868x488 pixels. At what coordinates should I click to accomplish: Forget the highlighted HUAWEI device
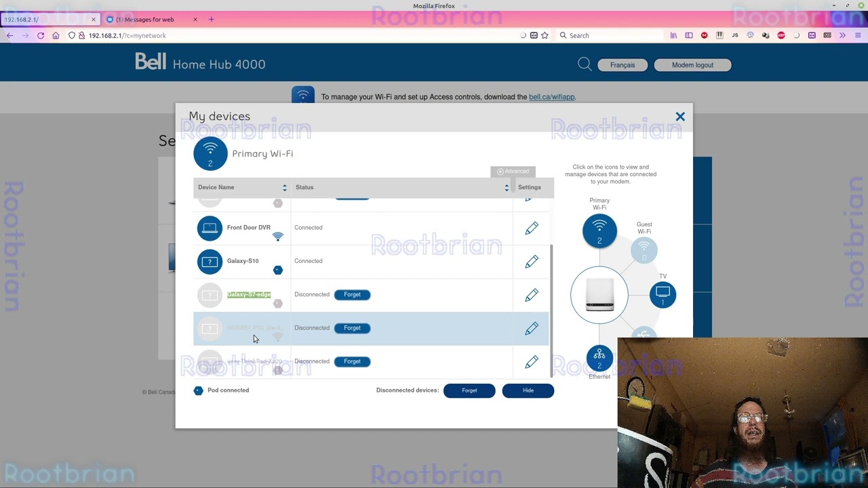(352, 328)
